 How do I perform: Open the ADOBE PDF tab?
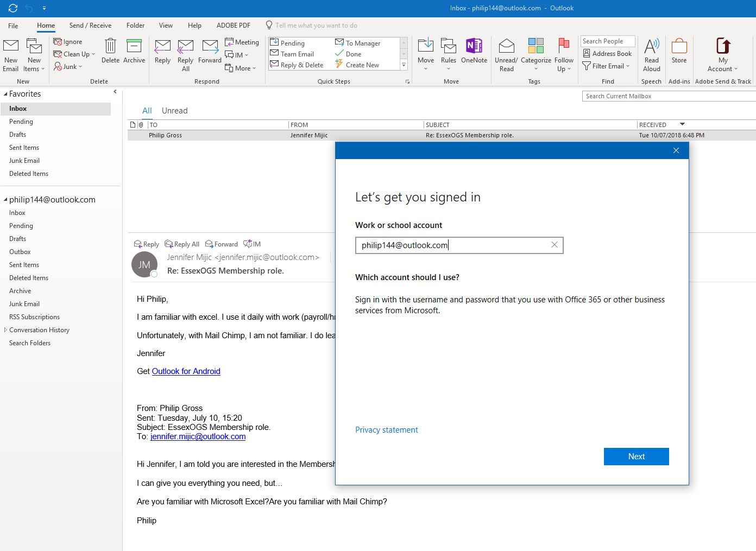234,26
